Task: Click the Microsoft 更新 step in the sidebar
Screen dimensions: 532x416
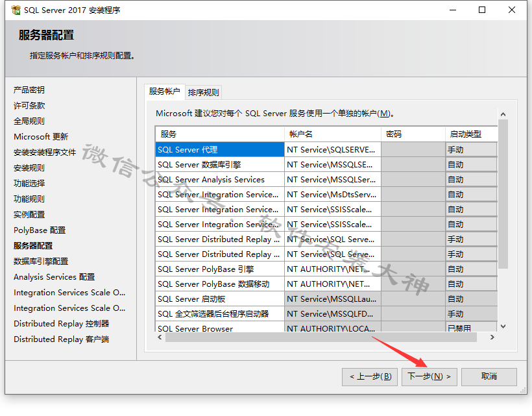Action: pos(41,137)
